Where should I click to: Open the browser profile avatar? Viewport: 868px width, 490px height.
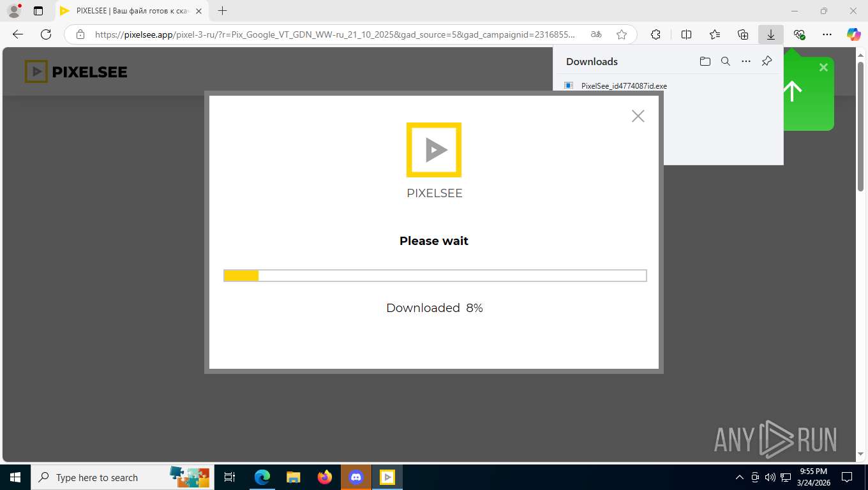[x=13, y=11]
